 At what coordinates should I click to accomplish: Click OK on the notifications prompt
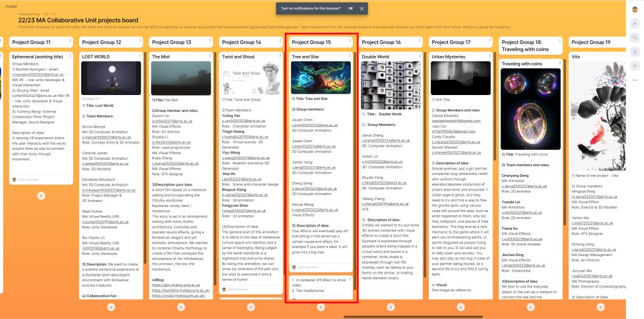coord(350,8)
